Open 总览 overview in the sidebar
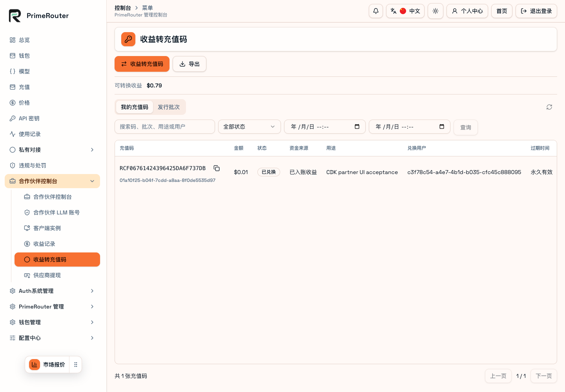The image size is (565, 392). pyautogui.click(x=53, y=40)
